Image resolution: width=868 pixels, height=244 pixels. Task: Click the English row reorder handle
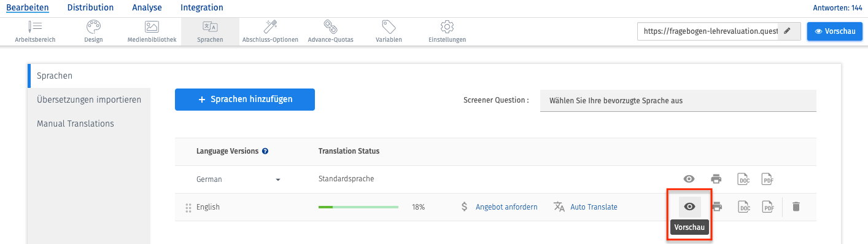pos(188,208)
